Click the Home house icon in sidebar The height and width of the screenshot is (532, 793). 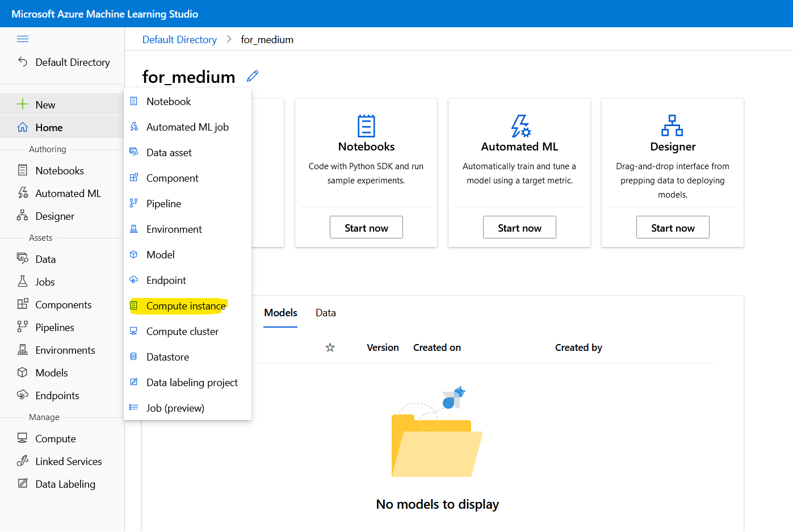coord(23,127)
